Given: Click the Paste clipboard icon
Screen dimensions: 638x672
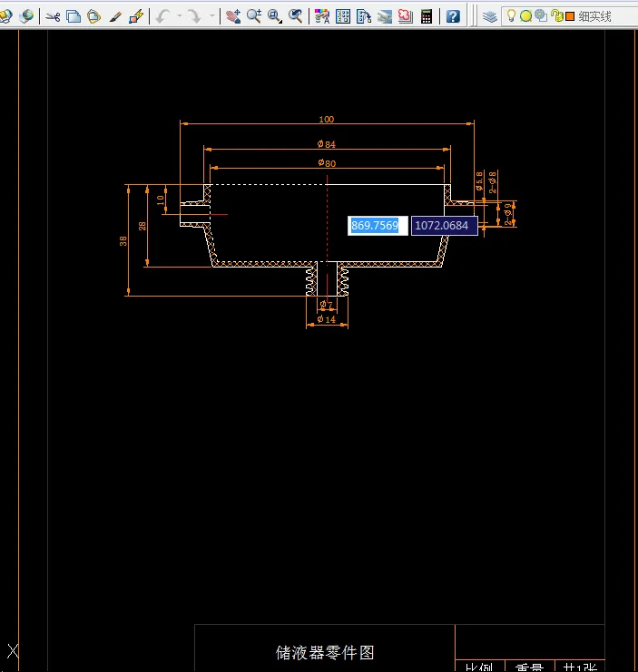Looking at the screenshot, I should 93,16.
